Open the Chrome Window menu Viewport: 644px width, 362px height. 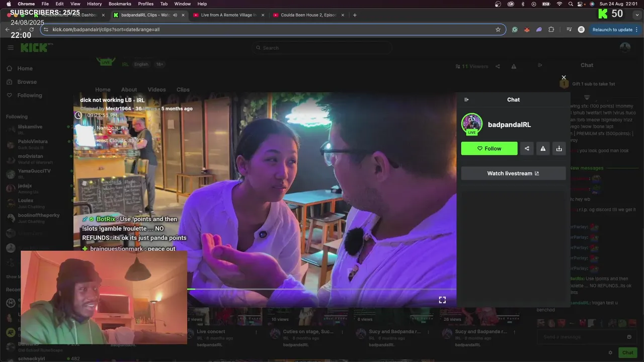[182, 4]
